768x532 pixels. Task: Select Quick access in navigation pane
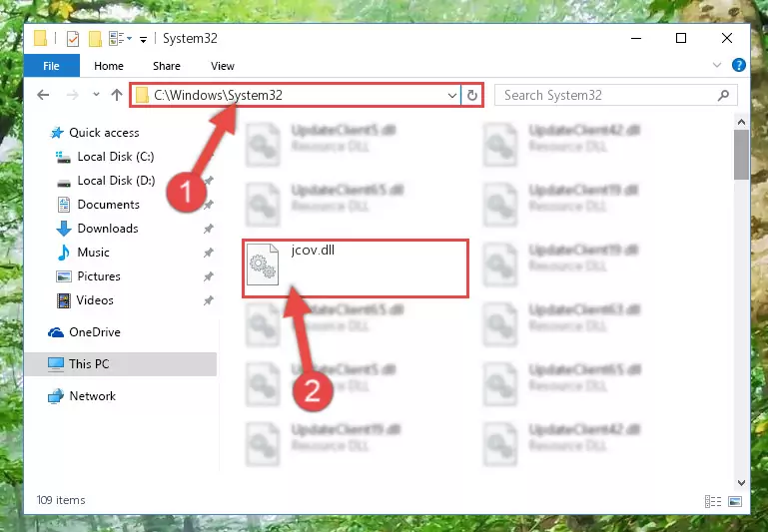click(x=104, y=132)
